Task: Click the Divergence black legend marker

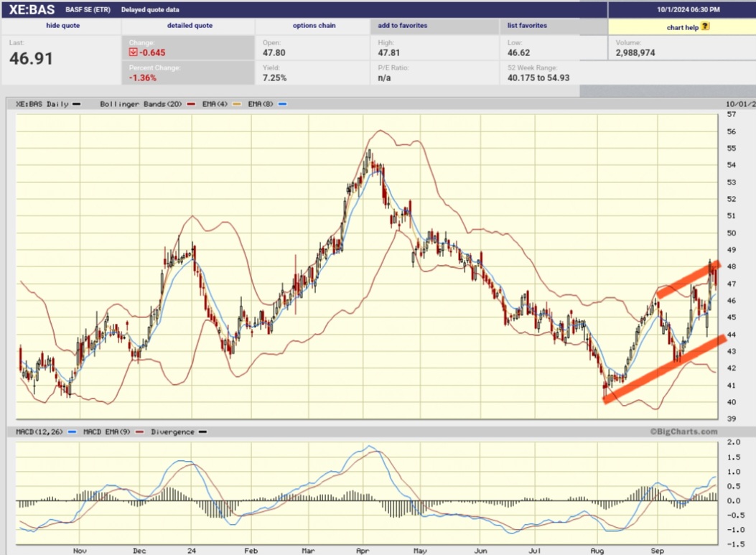Action: (x=202, y=432)
